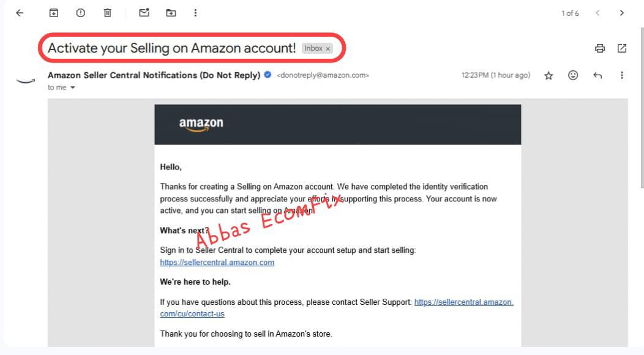Open the toolbar's three-dot more menu
The image size is (644, 355).
[x=195, y=13]
